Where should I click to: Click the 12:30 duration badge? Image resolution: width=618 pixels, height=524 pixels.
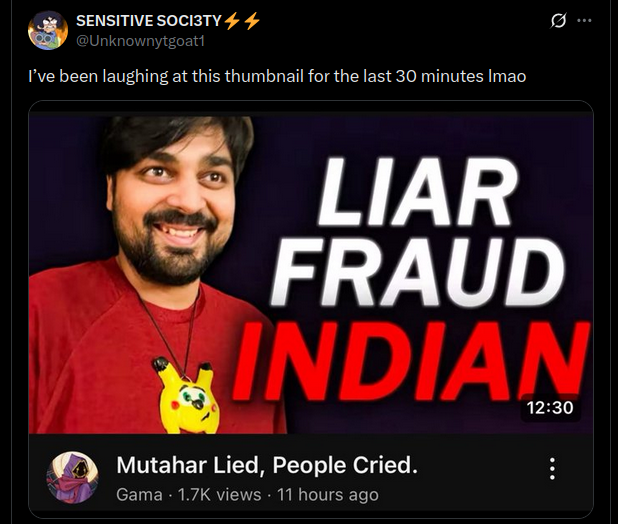coord(550,407)
